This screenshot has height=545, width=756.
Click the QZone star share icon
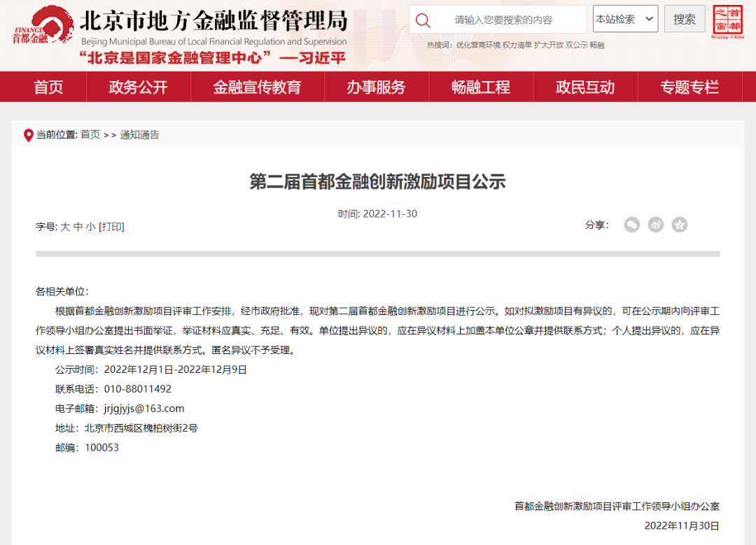[x=679, y=225]
